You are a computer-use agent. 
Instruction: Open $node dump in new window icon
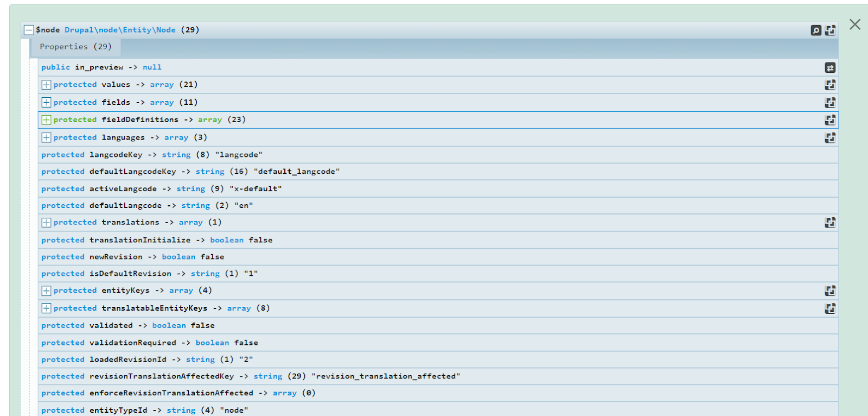pyautogui.click(x=830, y=30)
